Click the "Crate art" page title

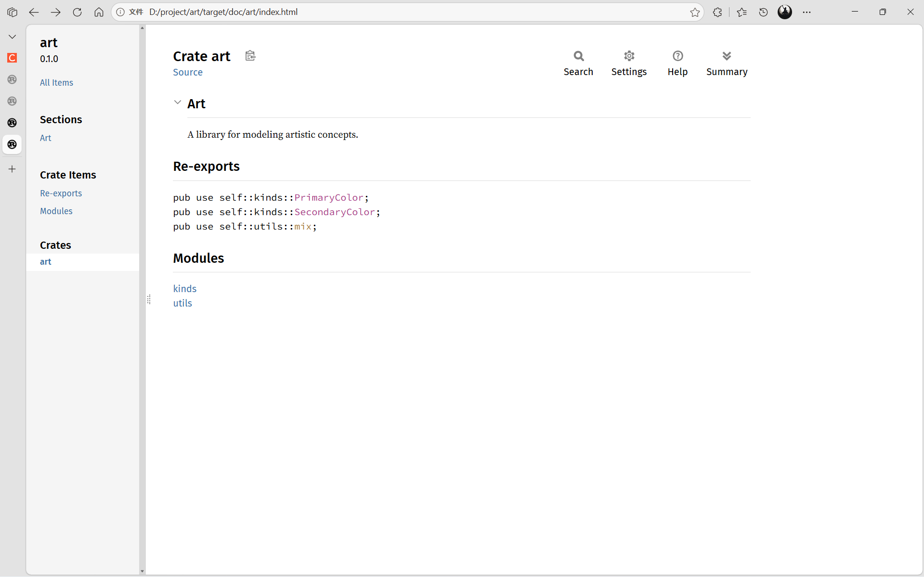[x=202, y=56]
